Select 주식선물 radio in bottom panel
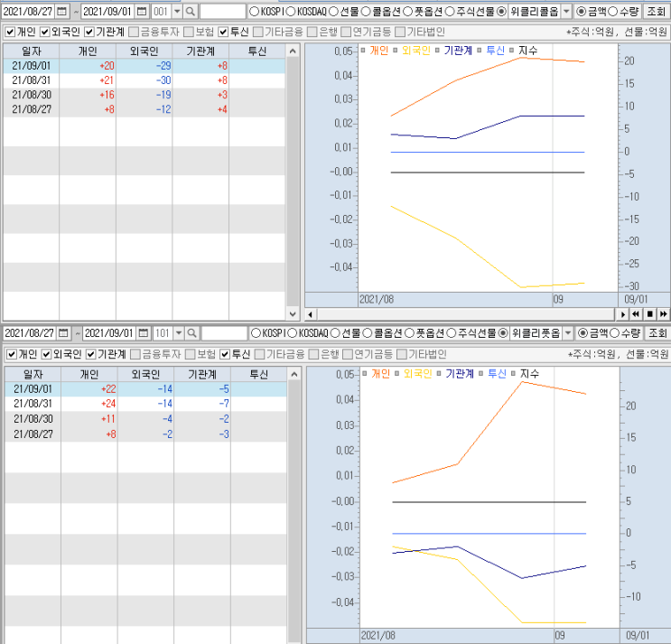The height and width of the screenshot is (644, 671). tap(452, 333)
